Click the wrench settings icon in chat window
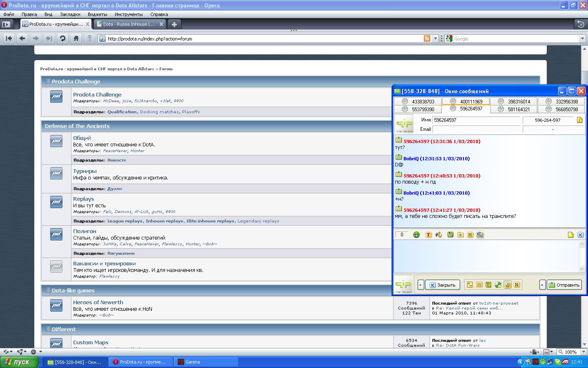 point(498,285)
